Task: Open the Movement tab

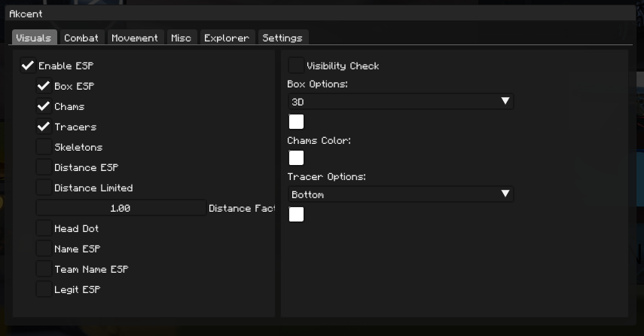Action: [135, 38]
